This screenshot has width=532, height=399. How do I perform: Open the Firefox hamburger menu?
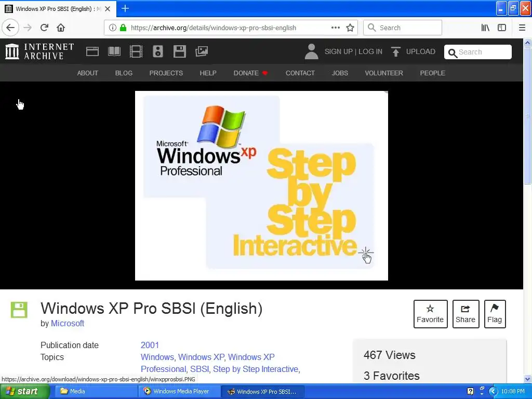tap(522, 28)
